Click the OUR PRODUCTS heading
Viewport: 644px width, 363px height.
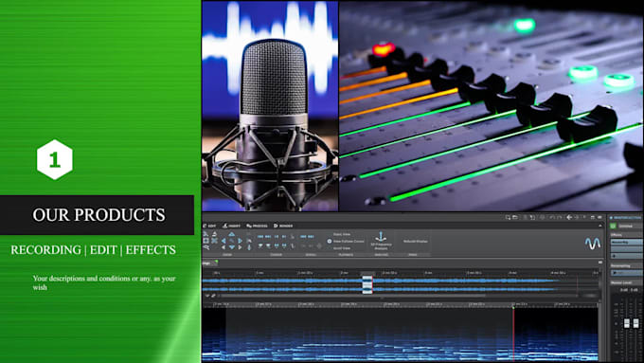(x=99, y=214)
